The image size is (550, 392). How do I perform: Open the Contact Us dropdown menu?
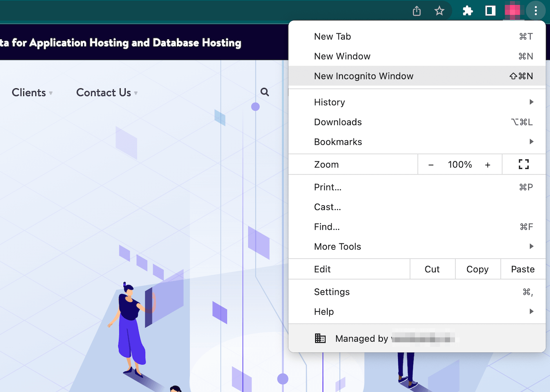click(106, 93)
